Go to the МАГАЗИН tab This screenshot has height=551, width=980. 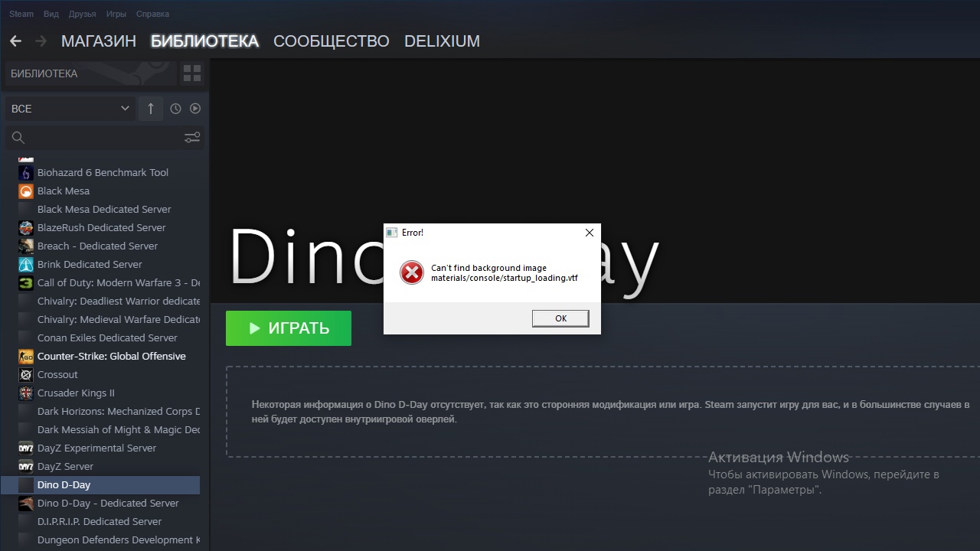(99, 41)
